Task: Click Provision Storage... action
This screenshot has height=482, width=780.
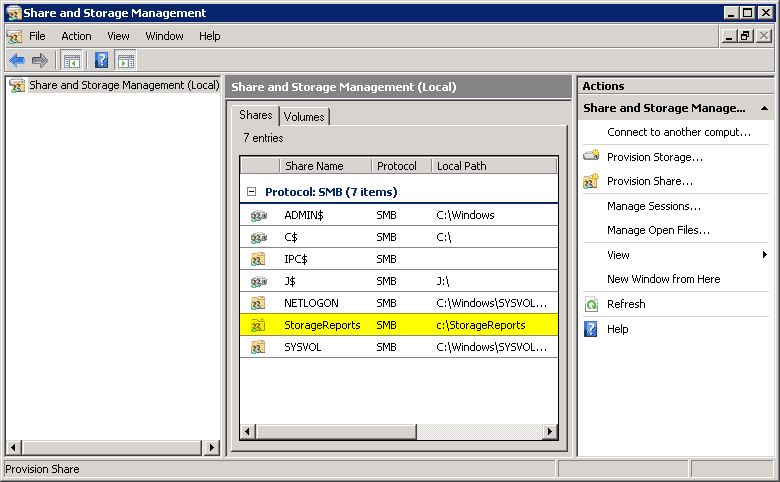Action: point(655,157)
